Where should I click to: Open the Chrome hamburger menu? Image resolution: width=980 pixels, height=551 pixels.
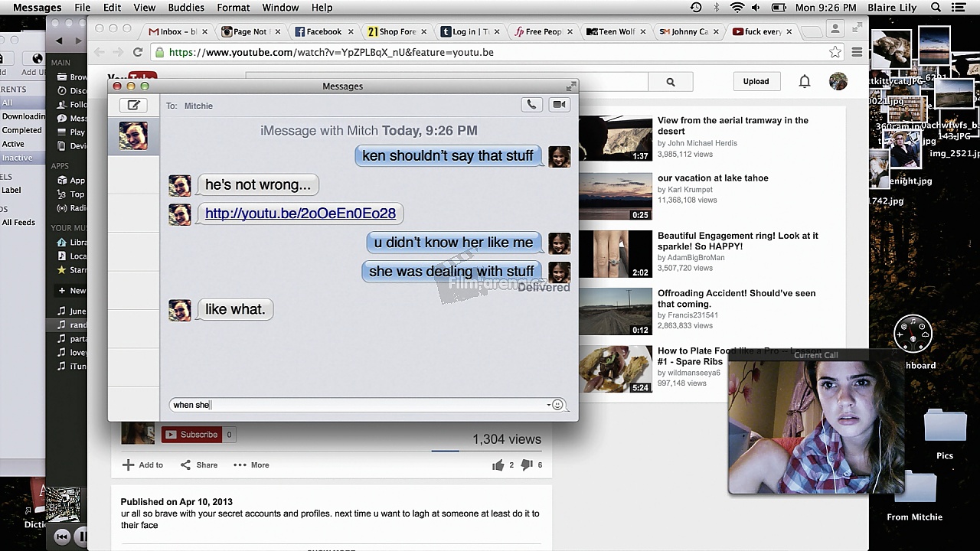857,52
